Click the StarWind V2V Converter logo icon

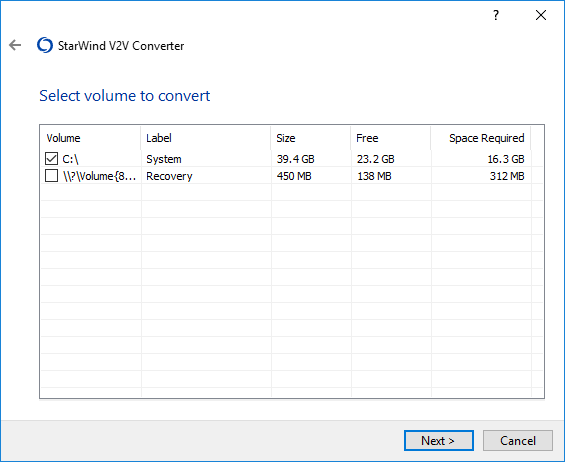(x=45, y=45)
